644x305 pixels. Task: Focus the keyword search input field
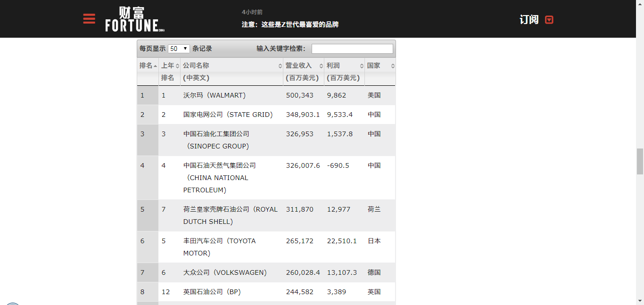coord(352,49)
